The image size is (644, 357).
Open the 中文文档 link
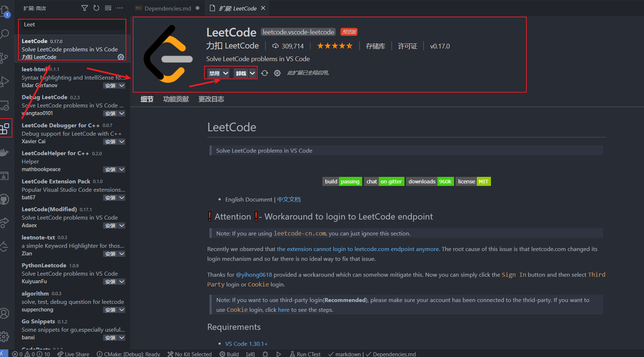(288, 199)
